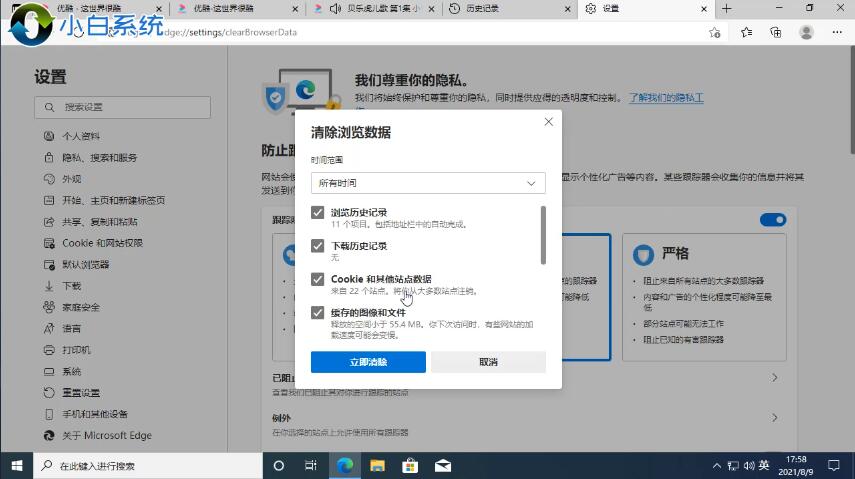The image size is (855, 479).
Task: Click the user profile avatar icon
Action: (x=806, y=32)
